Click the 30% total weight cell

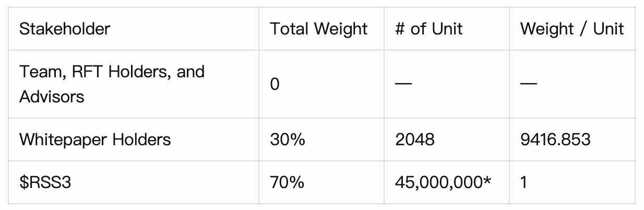(x=287, y=139)
